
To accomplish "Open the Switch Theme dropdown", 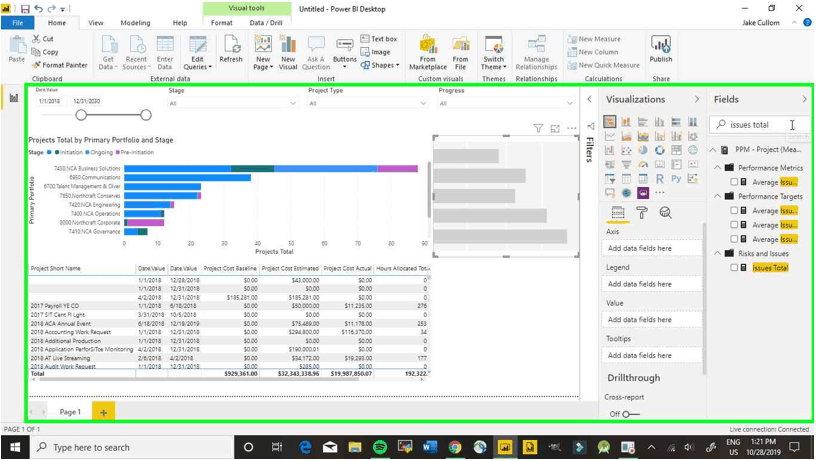I will pos(493,53).
